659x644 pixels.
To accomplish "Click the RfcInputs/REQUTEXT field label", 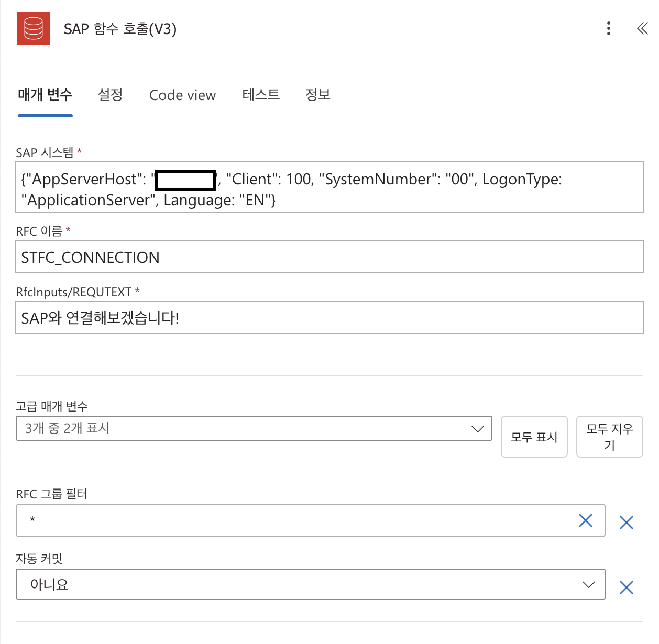I will [74, 292].
